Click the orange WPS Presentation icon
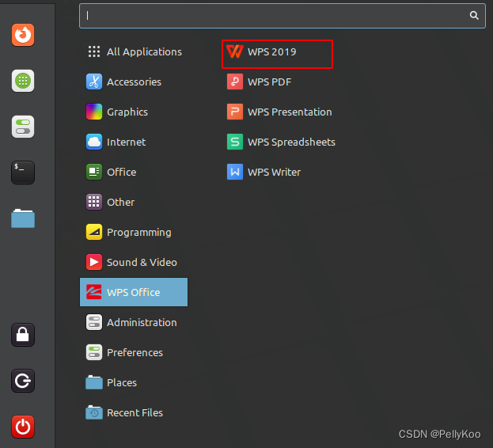Viewport: 493px width, 448px height. point(235,112)
